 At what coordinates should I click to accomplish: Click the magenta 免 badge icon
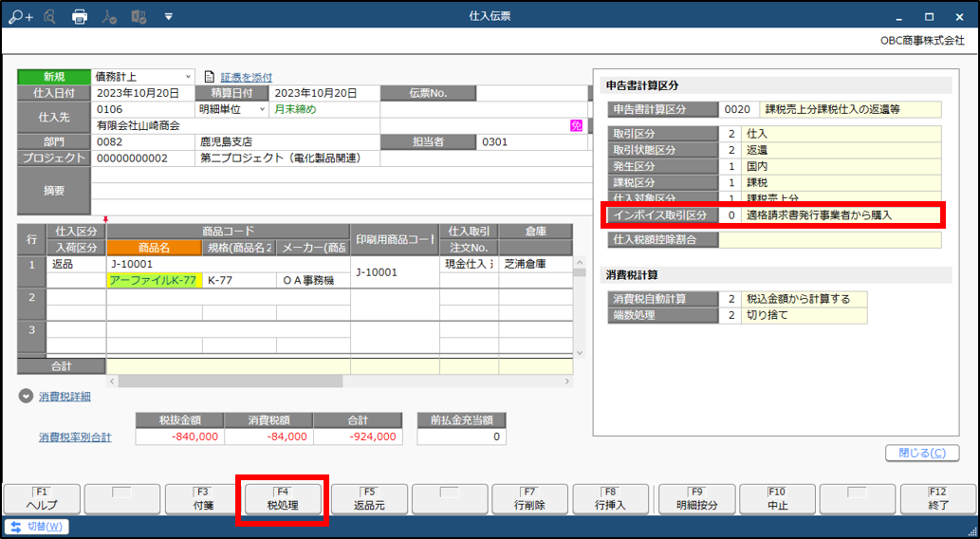coord(576,125)
